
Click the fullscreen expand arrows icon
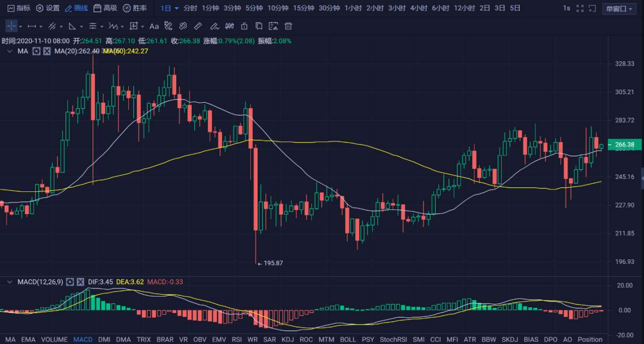point(580,8)
